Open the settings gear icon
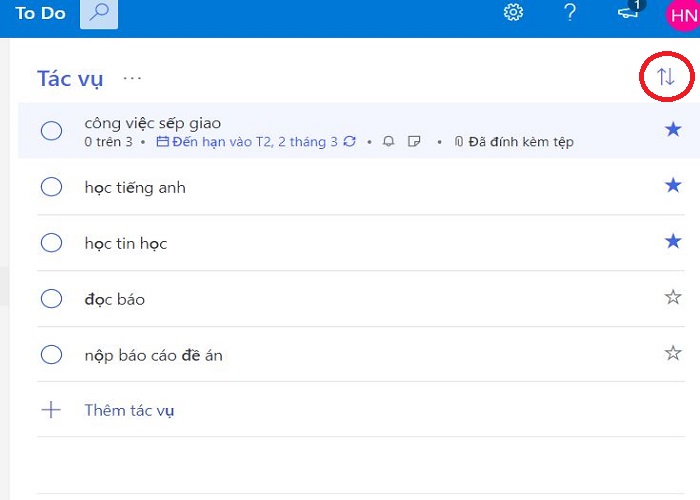This screenshot has height=500, width=700. pos(513,12)
